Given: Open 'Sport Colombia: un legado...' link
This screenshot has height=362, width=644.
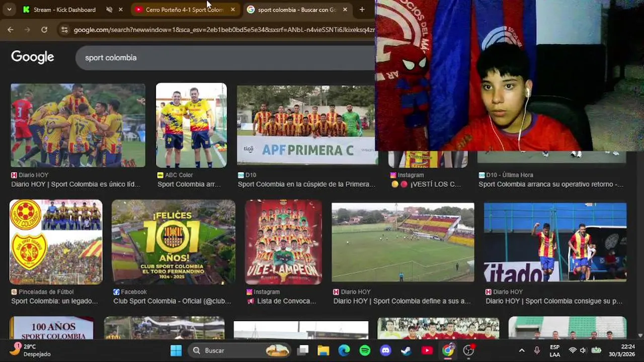Looking at the screenshot, I should click(x=54, y=301).
